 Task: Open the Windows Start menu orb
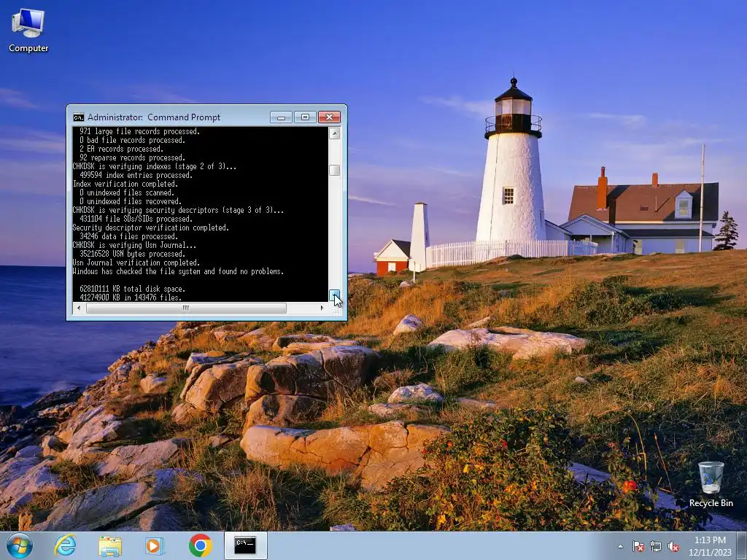(x=20, y=545)
